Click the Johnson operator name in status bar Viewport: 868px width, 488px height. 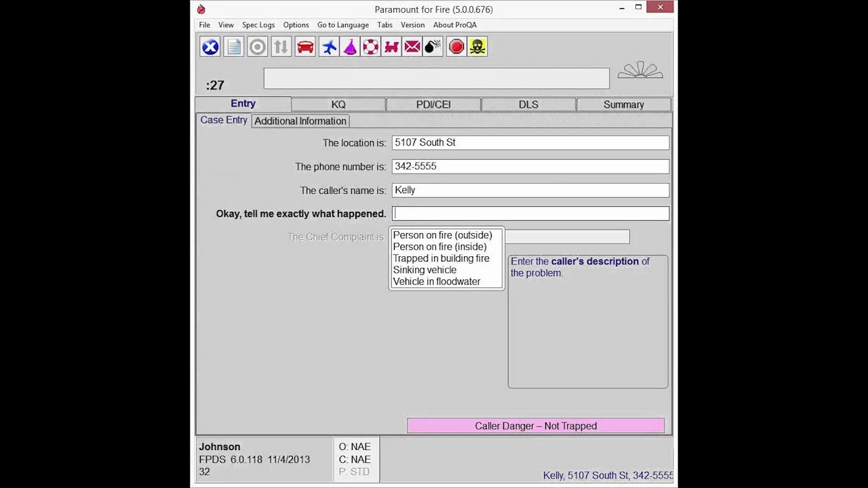pyautogui.click(x=220, y=447)
